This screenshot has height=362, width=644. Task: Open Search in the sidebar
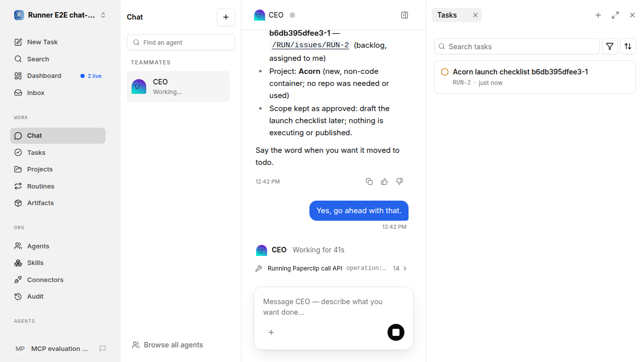(x=58, y=59)
